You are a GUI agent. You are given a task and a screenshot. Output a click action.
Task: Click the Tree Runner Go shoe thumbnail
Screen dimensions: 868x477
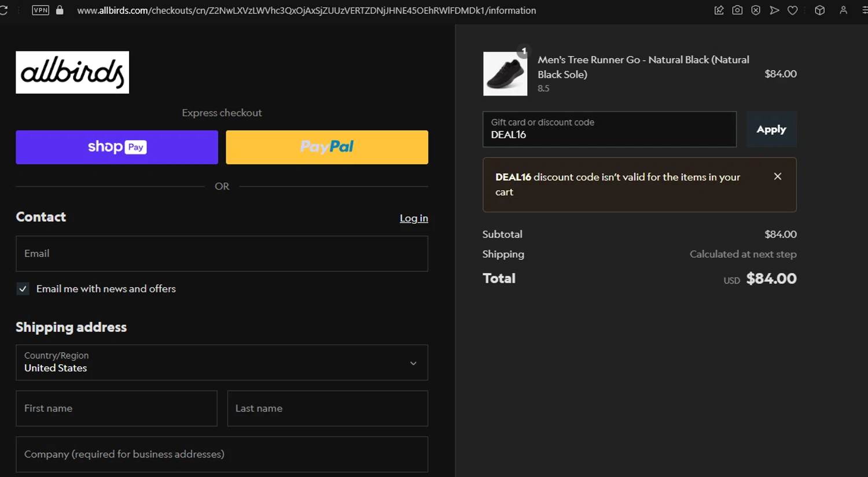pos(505,73)
